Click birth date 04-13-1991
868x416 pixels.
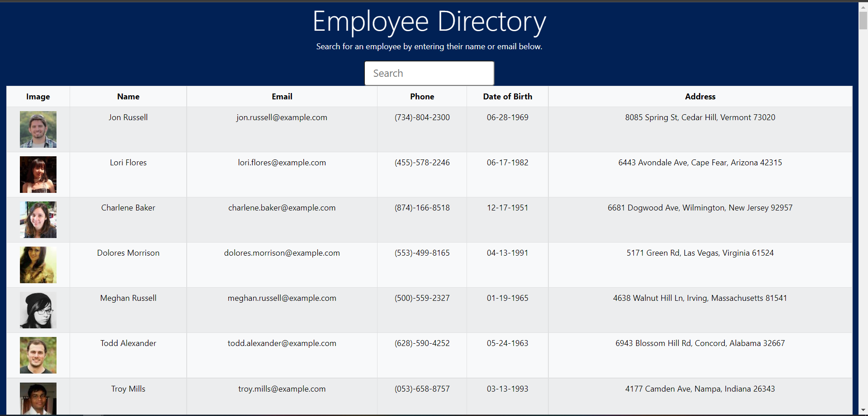(508, 253)
